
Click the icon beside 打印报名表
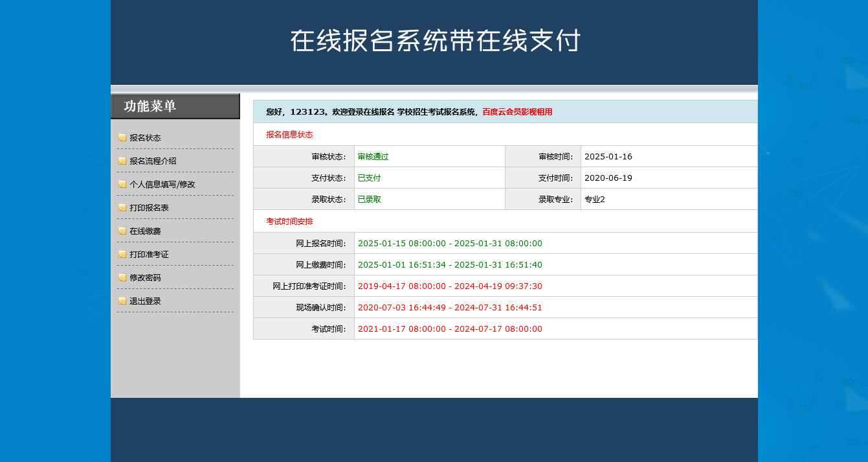(x=122, y=207)
